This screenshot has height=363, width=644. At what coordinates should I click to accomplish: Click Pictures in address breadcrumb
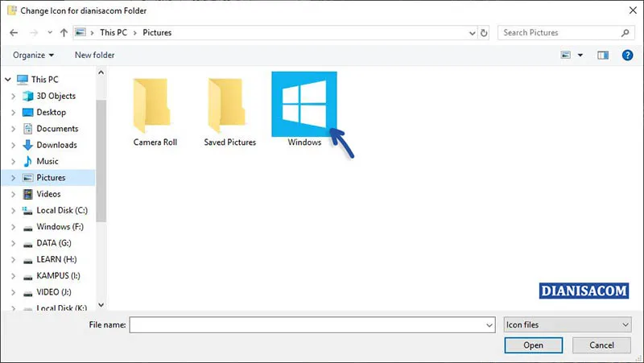pyautogui.click(x=157, y=32)
